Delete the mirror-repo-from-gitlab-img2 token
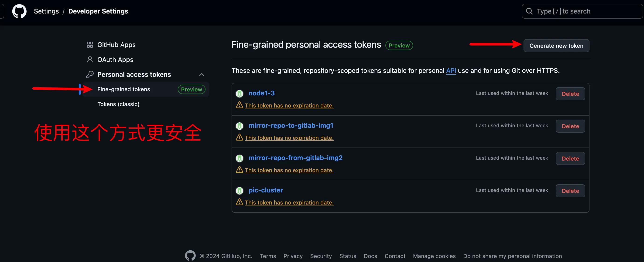644x262 pixels. point(570,159)
